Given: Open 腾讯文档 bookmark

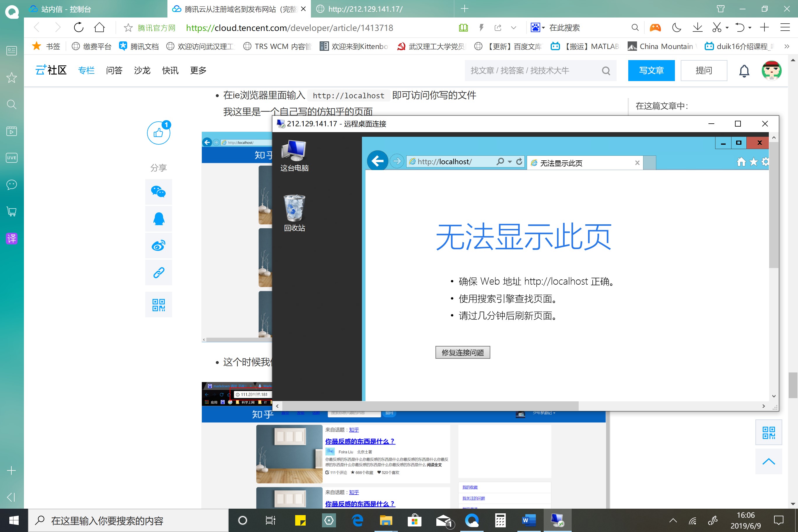Looking at the screenshot, I should (139, 46).
